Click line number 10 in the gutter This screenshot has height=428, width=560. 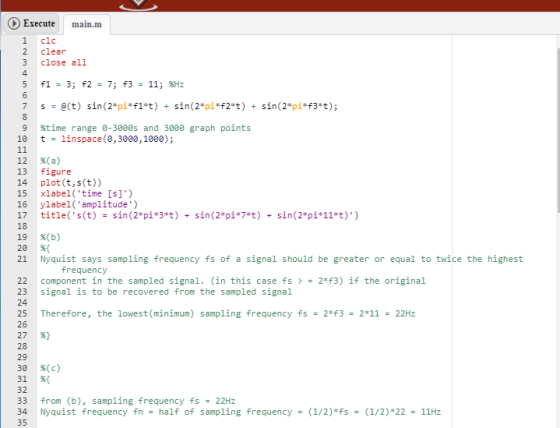pos(22,139)
